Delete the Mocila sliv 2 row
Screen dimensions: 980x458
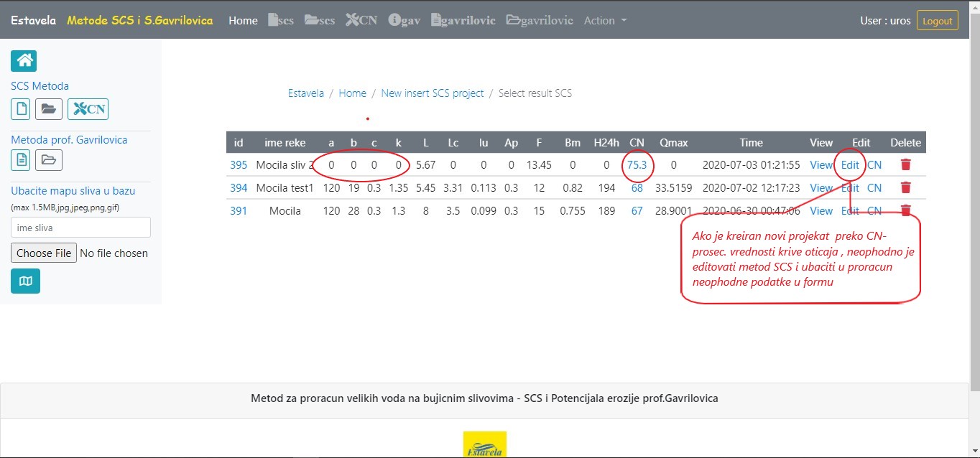point(905,165)
